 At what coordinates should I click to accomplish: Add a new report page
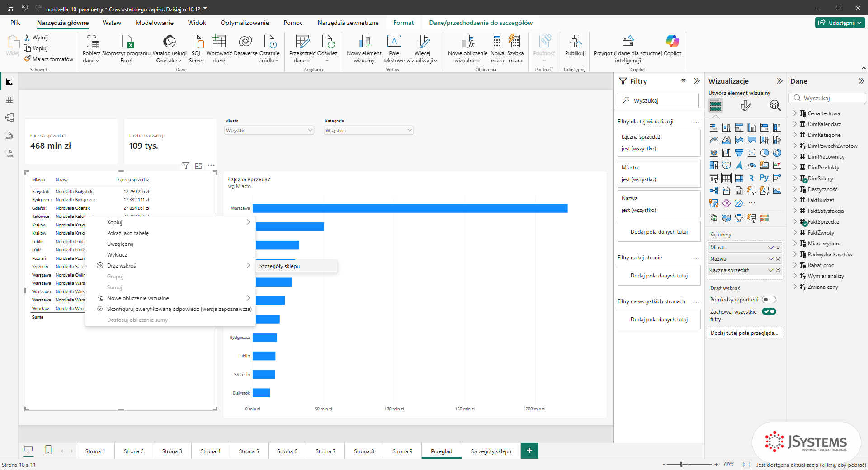529,451
